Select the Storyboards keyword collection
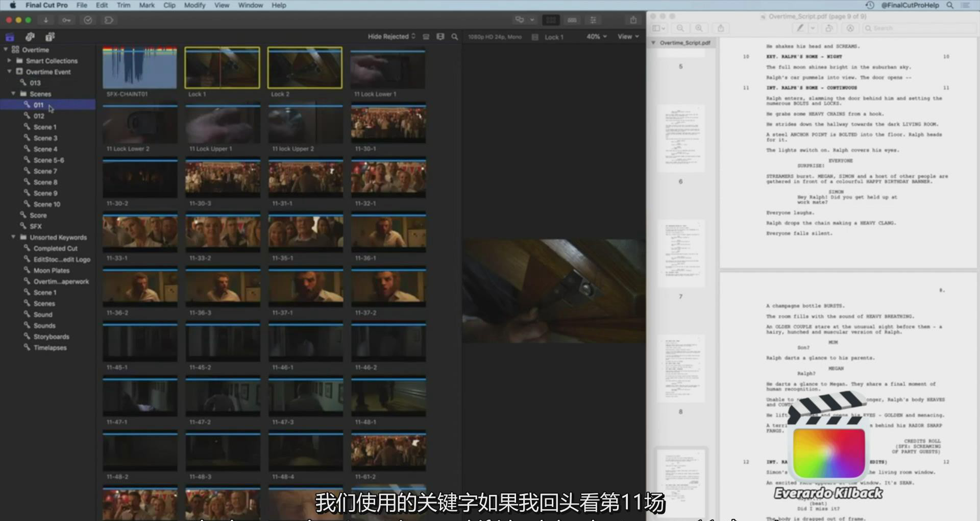980x521 pixels. click(51, 337)
